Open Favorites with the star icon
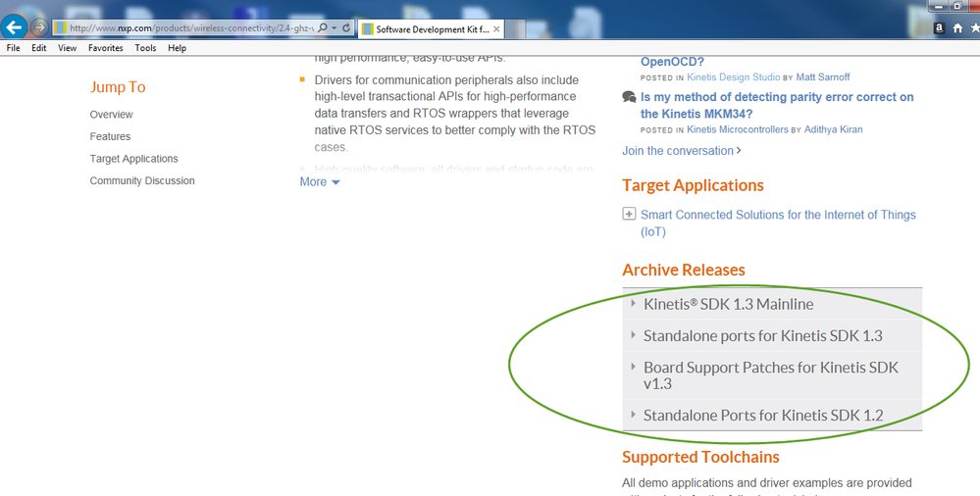The image size is (980, 496). click(x=975, y=28)
